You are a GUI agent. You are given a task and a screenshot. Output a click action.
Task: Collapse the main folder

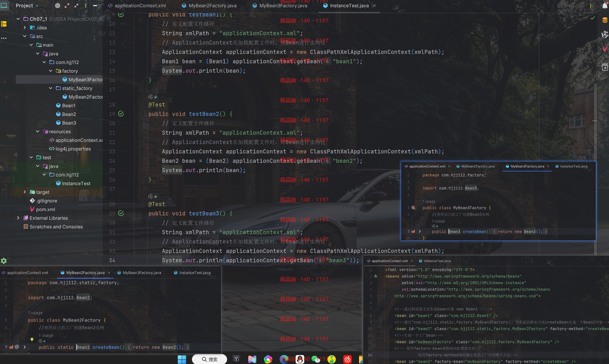coord(31,45)
